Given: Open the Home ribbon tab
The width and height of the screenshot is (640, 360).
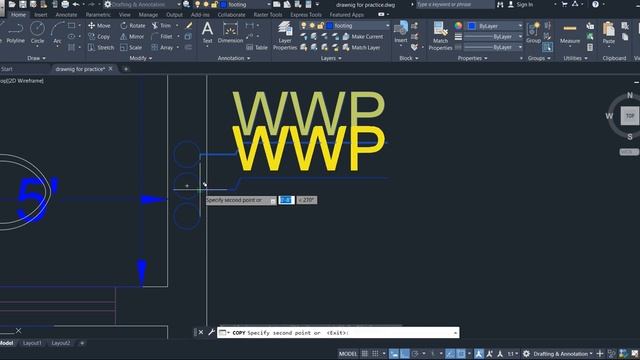Looking at the screenshot, I should point(18,15).
